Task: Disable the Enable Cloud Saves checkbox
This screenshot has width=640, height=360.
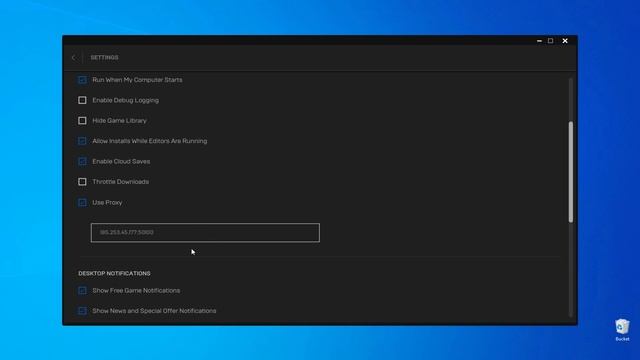Action: click(82, 161)
